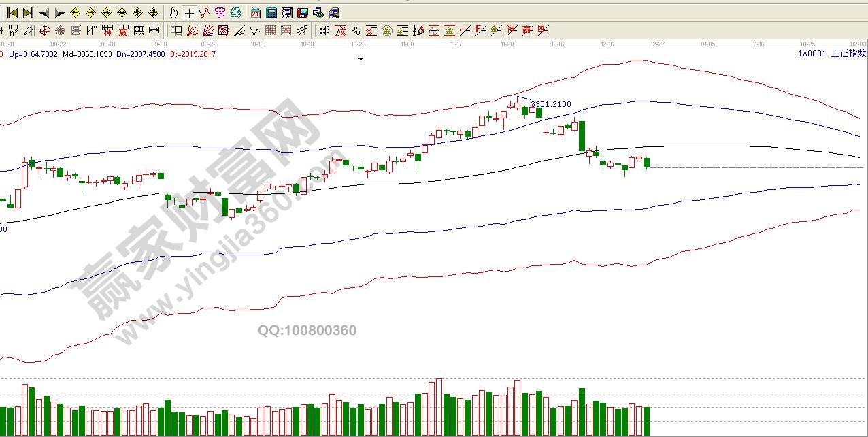Click the jump-to-last-bar arrow icon
This screenshot has width=868, height=437.
(28, 13)
